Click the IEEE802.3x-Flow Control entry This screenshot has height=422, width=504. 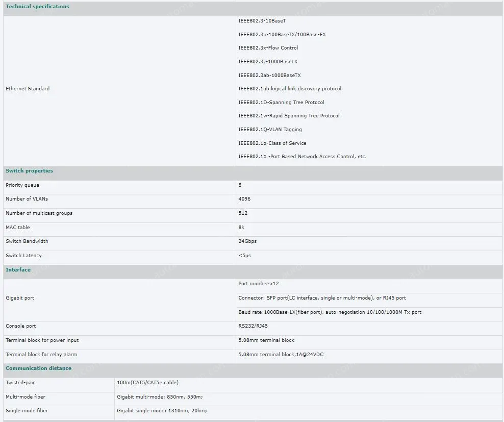click(268, 48)
